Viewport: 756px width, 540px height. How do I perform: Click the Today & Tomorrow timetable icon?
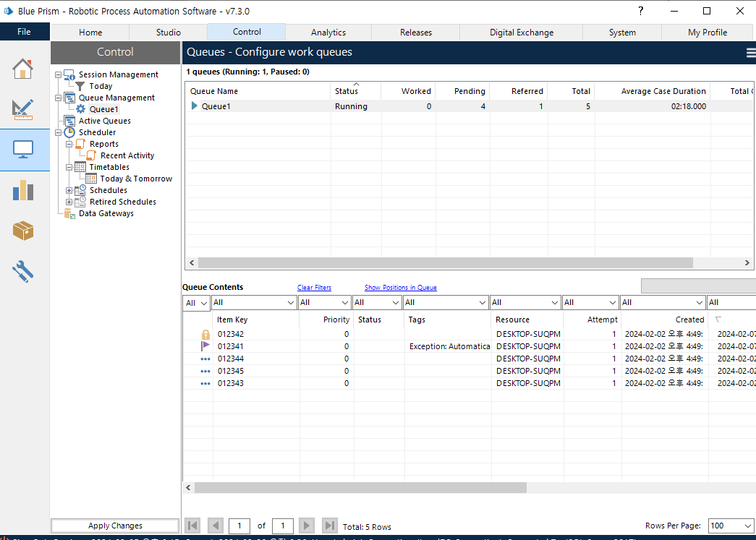click(91, 179)
